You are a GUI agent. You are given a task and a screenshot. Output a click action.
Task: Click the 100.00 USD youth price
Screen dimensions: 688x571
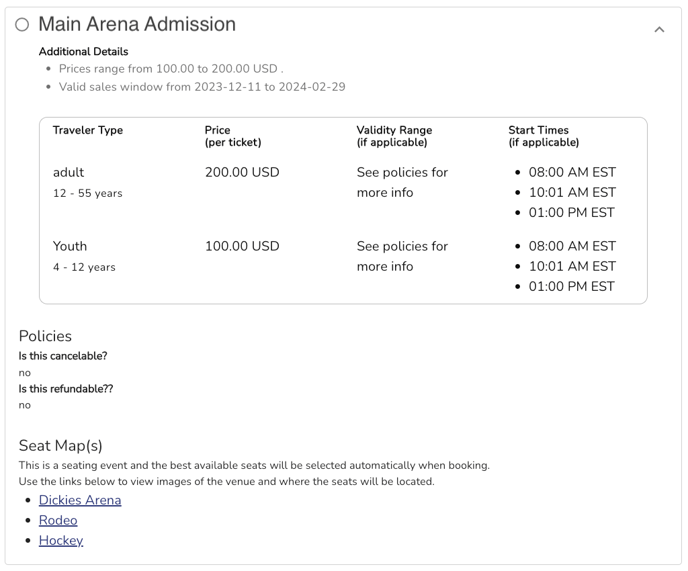[242, 246]
